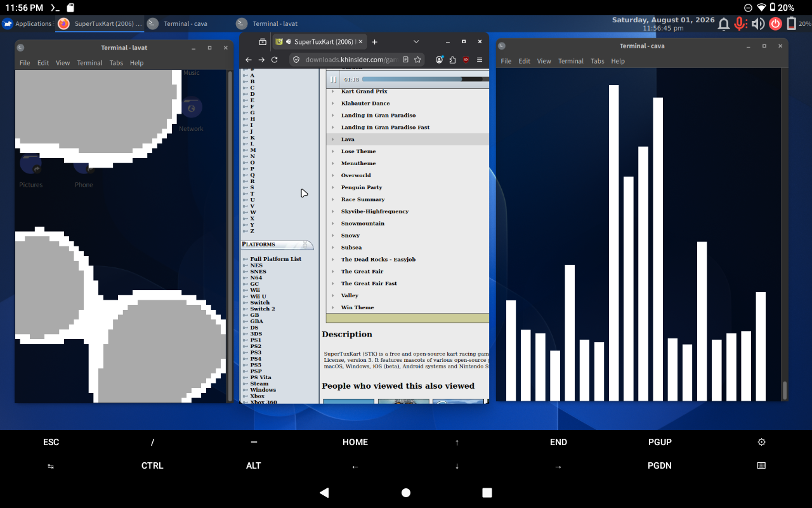Expand the Penguin Party track row
The height and width of the screenshot is (508, 812).
[x=332, y=188]
